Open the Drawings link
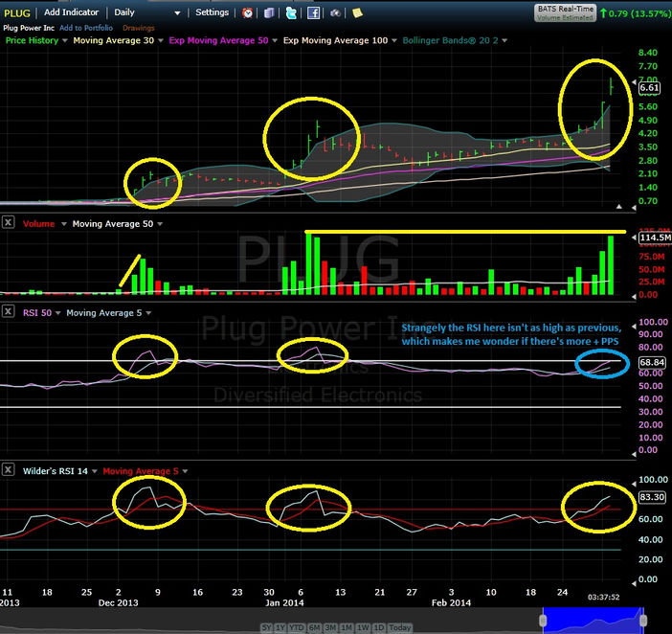The image size is (672, 634). coord(139,28)
